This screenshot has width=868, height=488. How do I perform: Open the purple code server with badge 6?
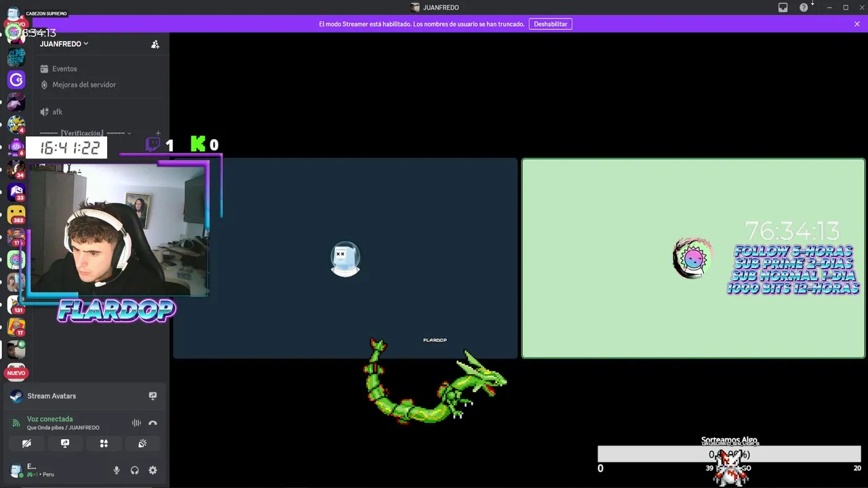click(16, 147)
